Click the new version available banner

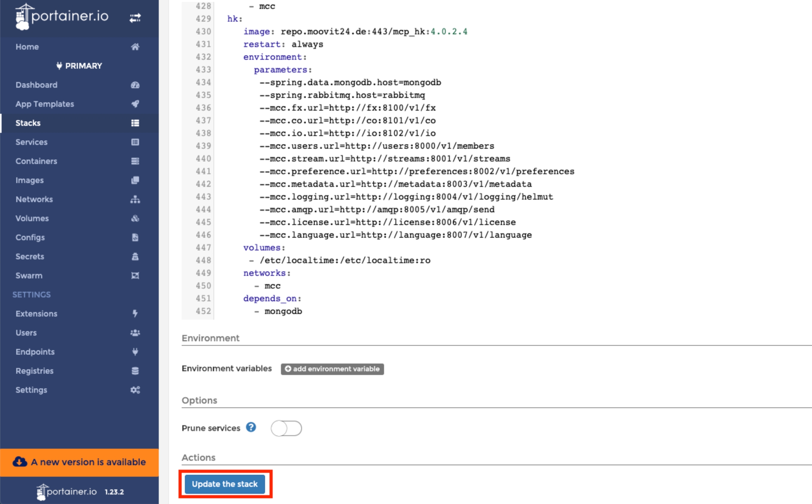pyautogui.click(x=79, y=462)
